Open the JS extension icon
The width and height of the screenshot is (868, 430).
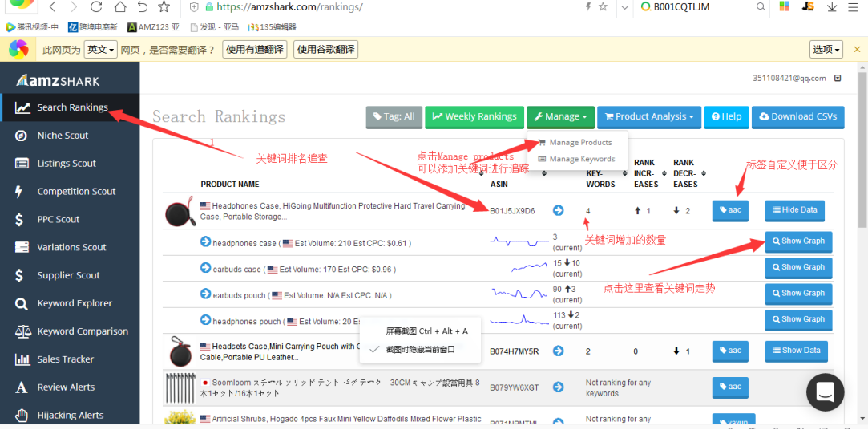coord(808,6)
